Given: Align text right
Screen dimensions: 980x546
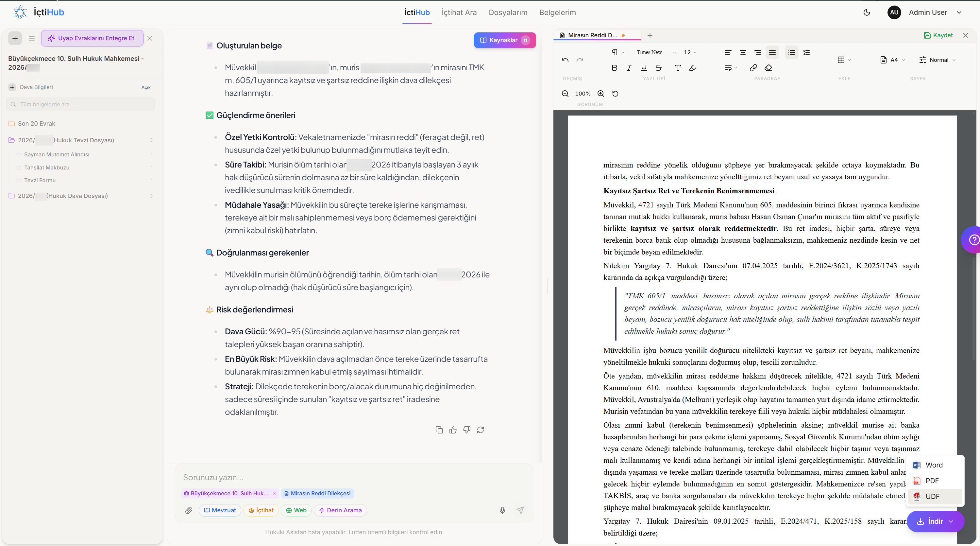Looking at the screenshot, I should tap(757, 52).
